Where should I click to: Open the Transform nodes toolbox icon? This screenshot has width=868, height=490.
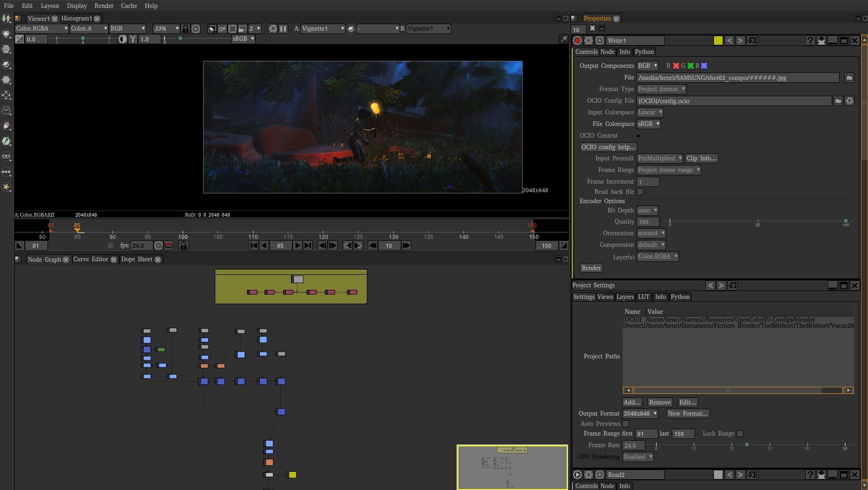click(x=7, y=95)
